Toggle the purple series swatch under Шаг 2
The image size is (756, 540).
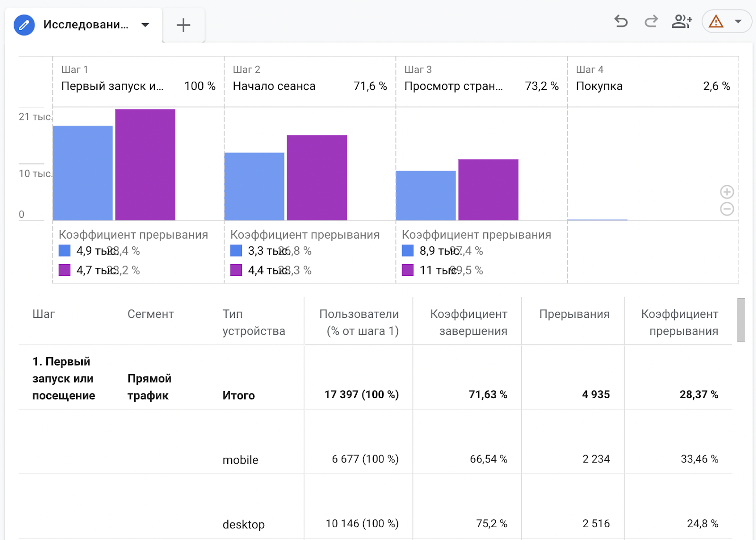point(236,270)
